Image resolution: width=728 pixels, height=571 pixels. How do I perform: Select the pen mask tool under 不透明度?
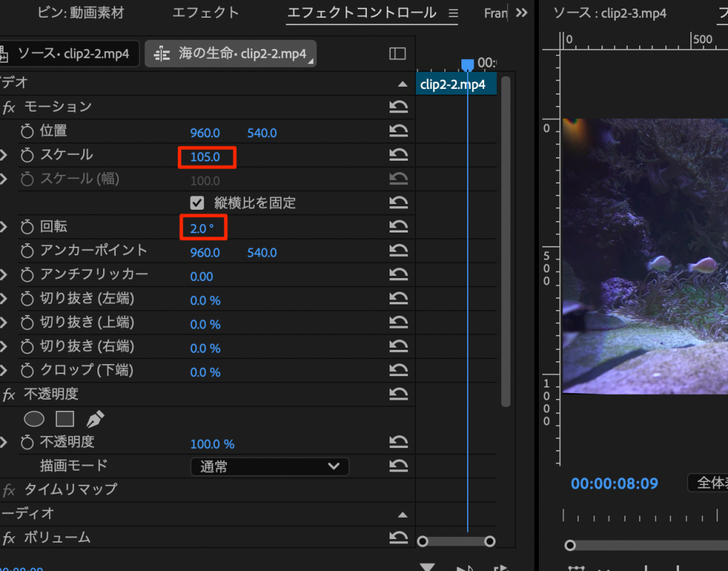click(x=94, y=419)
